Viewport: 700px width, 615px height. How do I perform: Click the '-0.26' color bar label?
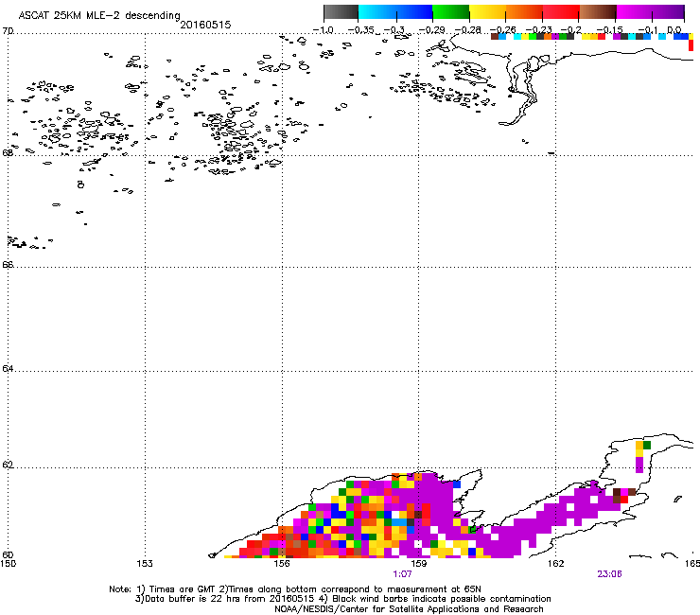[503, 30]
